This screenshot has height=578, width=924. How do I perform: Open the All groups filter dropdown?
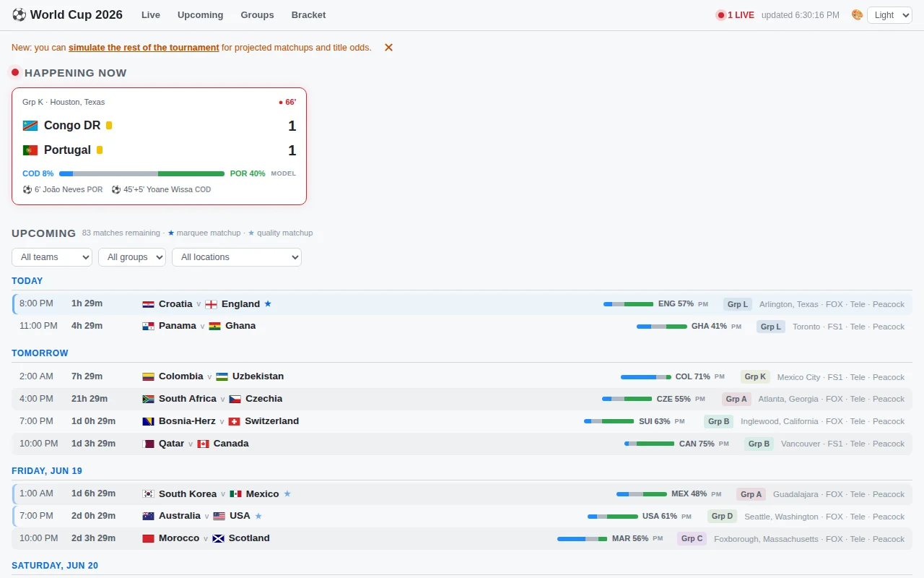(x=132, y=257)
